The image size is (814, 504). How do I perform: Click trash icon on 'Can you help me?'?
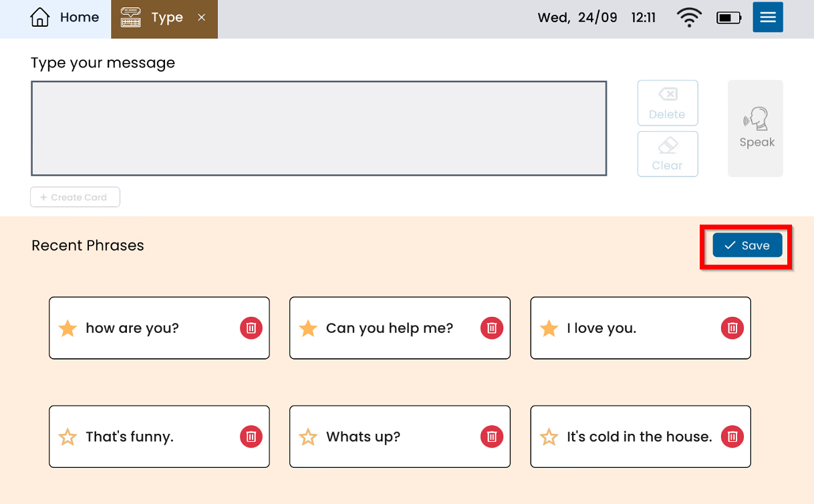[x=492, y=328]
